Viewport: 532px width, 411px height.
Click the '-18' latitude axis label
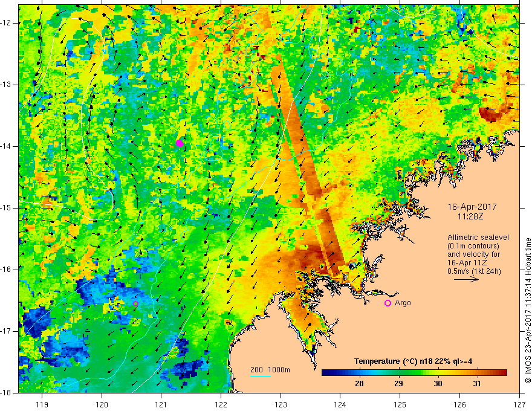(7, 393)
